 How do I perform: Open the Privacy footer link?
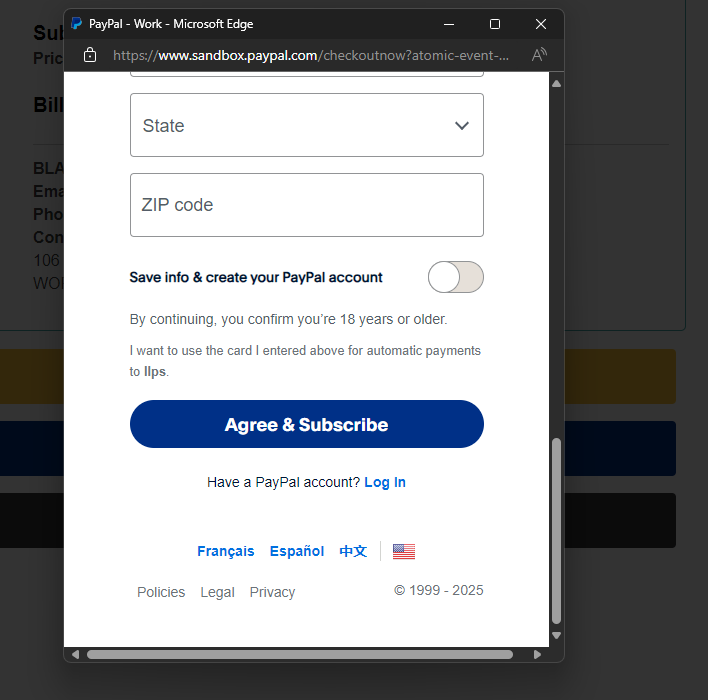[x=272, y=592]
